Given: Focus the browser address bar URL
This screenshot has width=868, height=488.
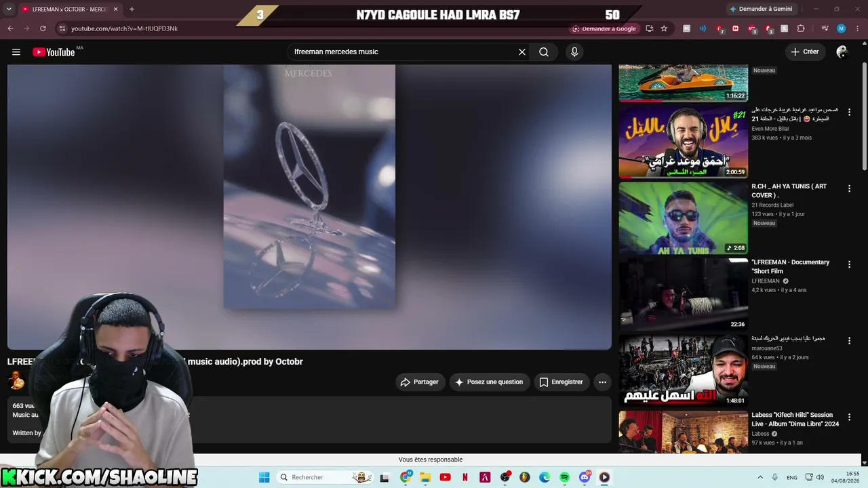Looking at the screenshot, I should (124, 28).
